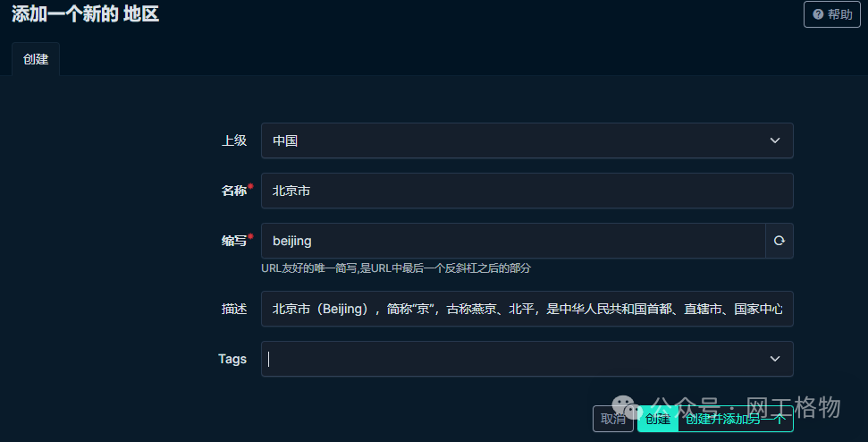
Task: Regenerate the 缩写 slug with refresh icon
Action: tap(779, 241)
